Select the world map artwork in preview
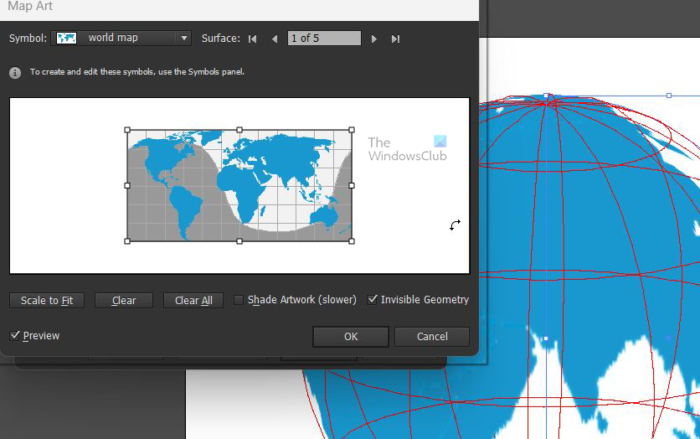Image resolution: width=700 pixels, height=439 pixels. click(239, 185)
